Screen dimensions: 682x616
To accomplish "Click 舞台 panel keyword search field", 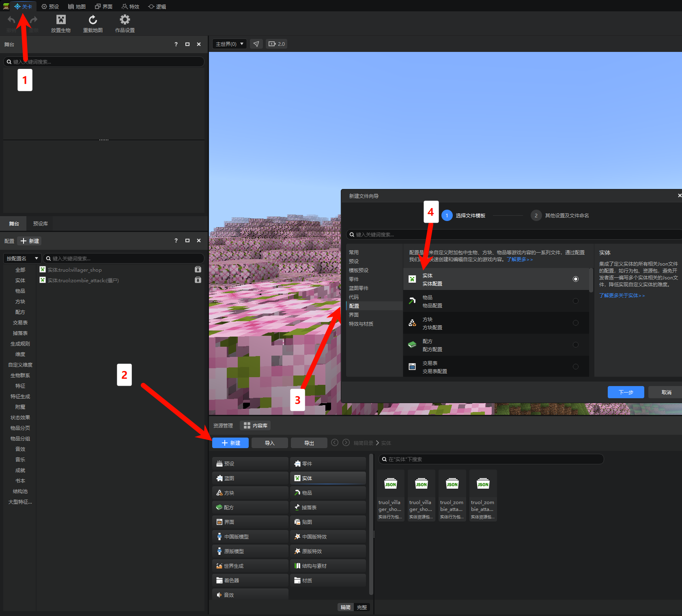I will pyautogui.click(x=104, y=62).
